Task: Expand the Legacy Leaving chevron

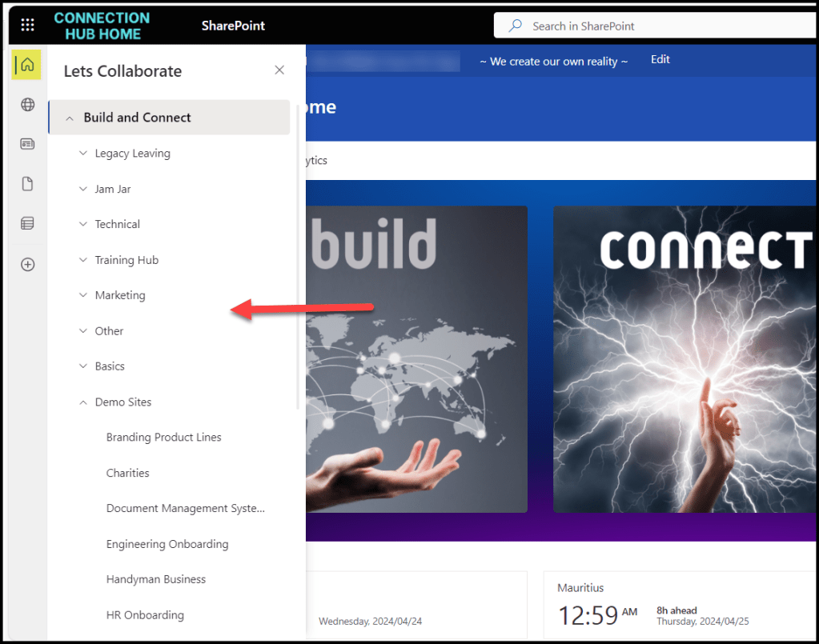Action: pos(83,153)
